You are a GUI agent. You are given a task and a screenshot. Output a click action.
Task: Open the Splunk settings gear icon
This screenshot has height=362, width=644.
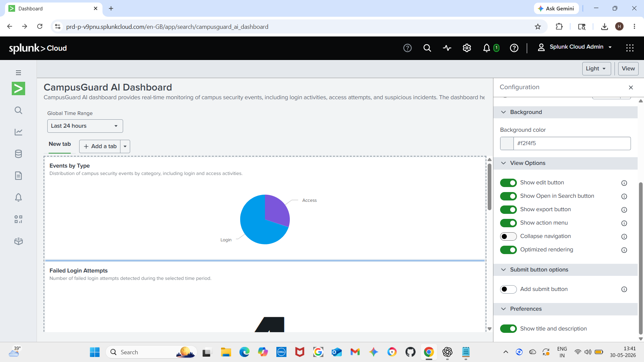pyautogui.click(x=467, y=48)
